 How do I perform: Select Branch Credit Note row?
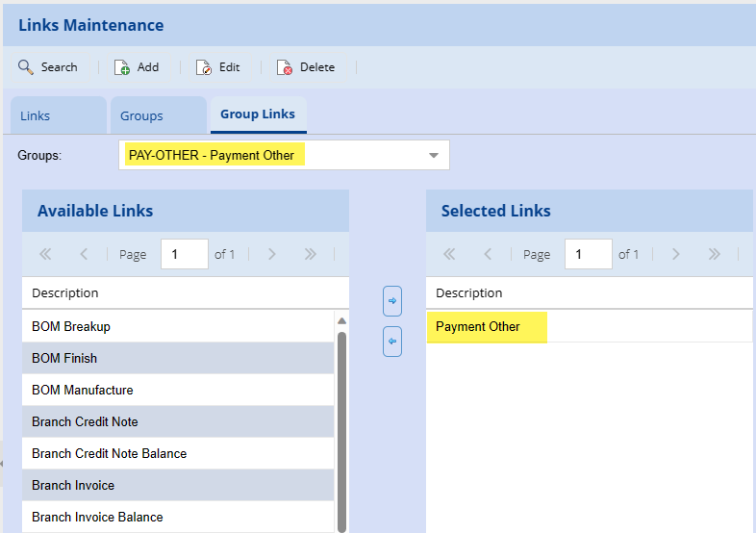click(85, 421)
